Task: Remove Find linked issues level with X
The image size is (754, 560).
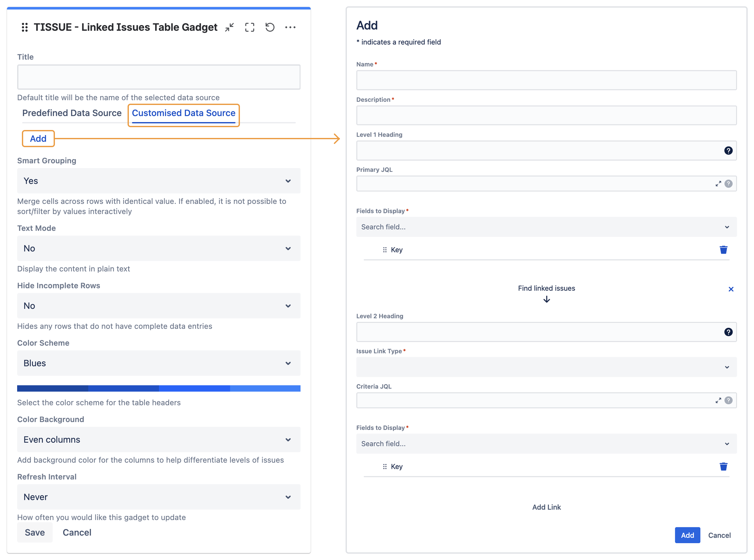Action: coord(731,289)
